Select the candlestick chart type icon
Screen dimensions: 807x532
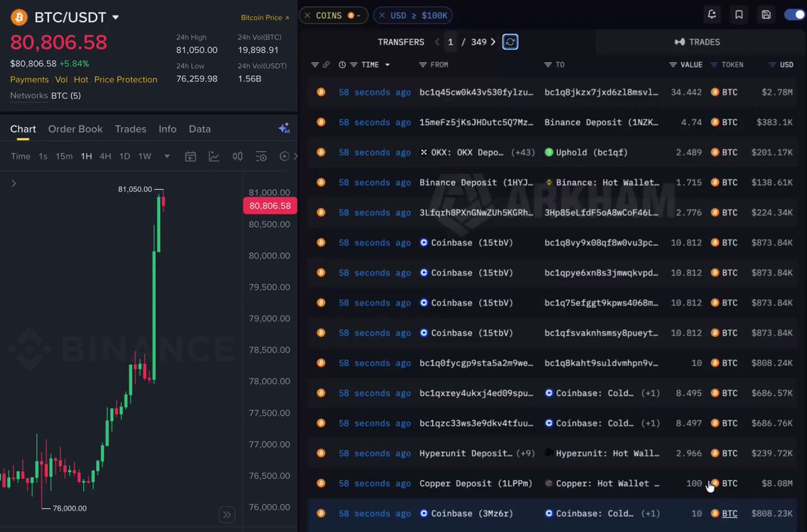(x=237, y=156)
